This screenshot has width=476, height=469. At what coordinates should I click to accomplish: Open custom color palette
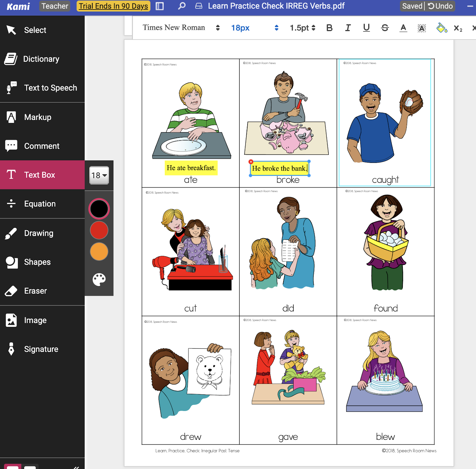coord(99,279)
